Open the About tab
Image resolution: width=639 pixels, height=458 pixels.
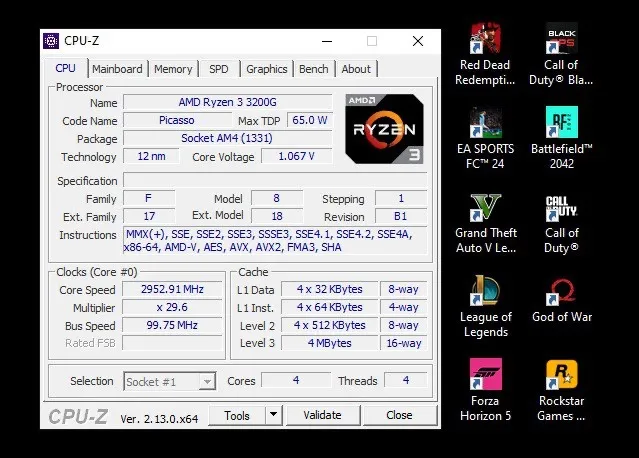click(x=356, y=69)
